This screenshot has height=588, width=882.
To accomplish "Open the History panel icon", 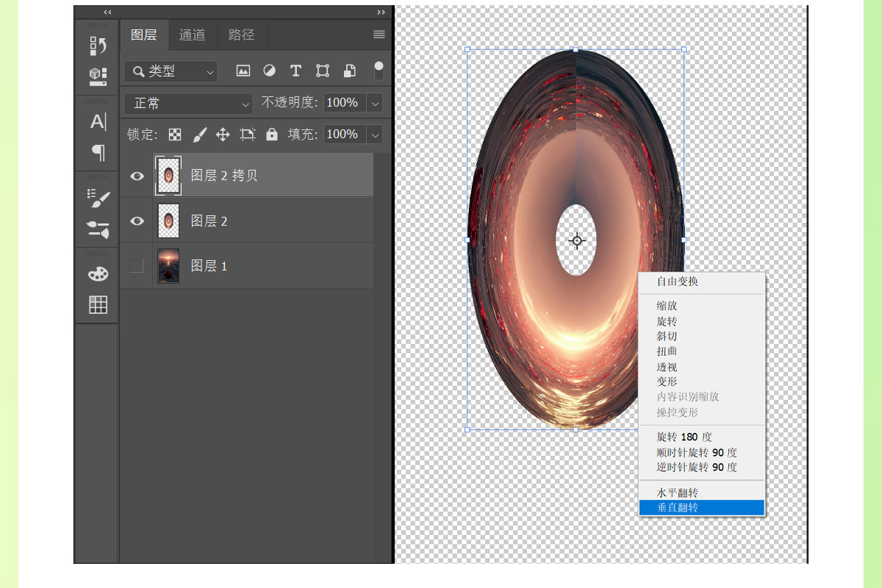I will click(98, 46).
